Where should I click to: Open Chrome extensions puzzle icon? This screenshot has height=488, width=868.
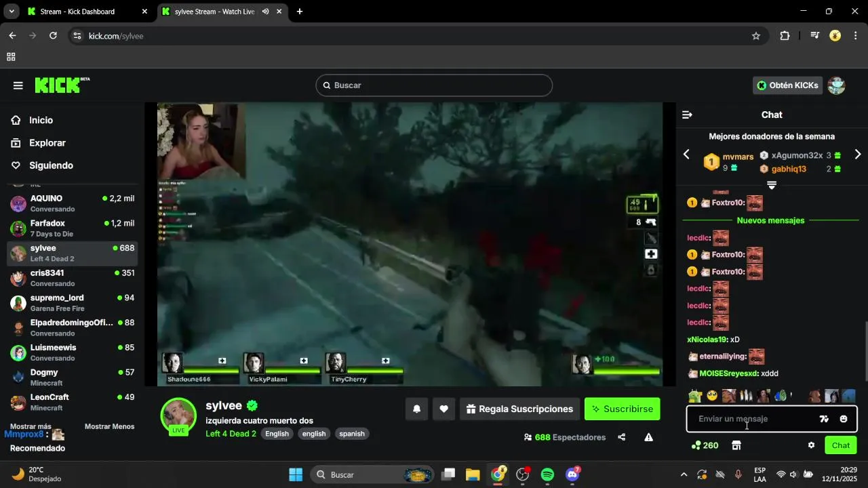tap(785, 36)
